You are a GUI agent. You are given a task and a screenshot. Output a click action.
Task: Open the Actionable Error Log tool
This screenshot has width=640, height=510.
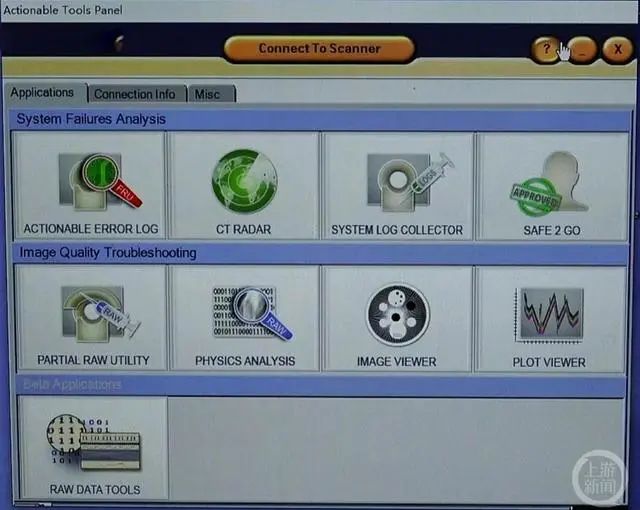[x=90, y=186]
